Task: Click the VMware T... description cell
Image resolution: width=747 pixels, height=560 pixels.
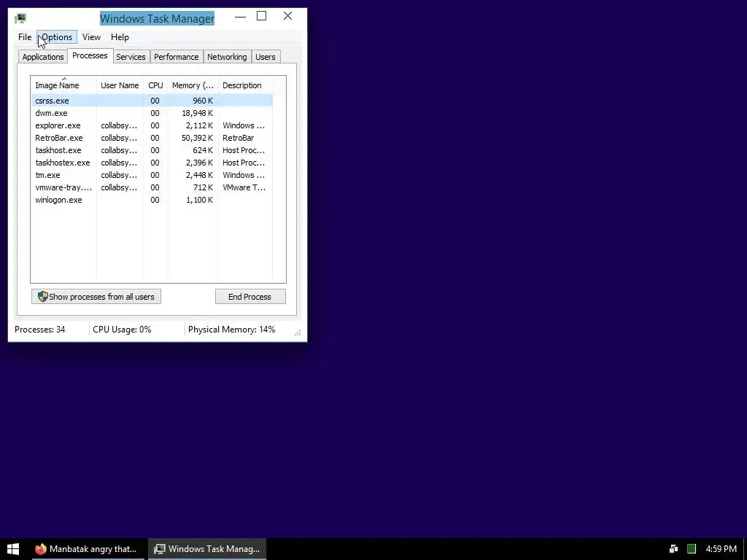Action: 244,187
